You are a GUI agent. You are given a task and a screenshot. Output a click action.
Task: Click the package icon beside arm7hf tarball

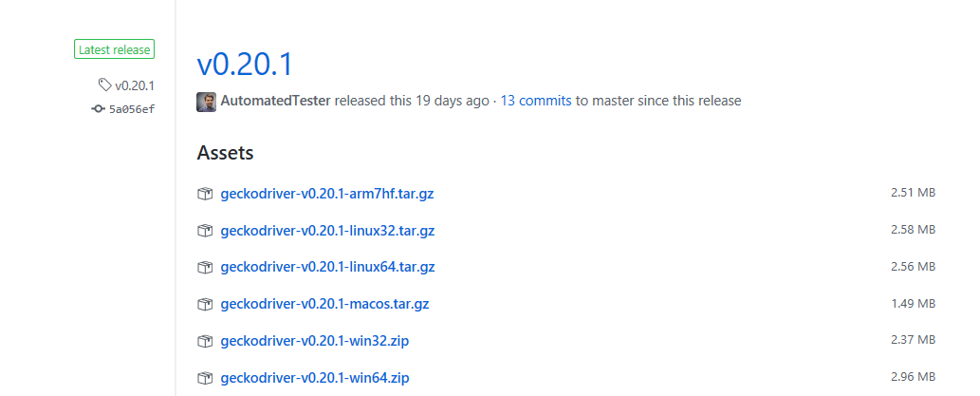[204, 194]
